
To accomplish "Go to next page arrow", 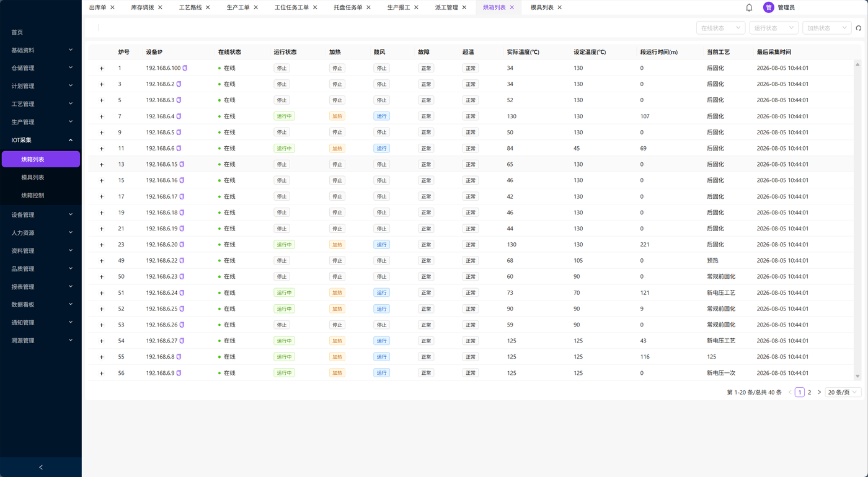I will click(819, 392).
